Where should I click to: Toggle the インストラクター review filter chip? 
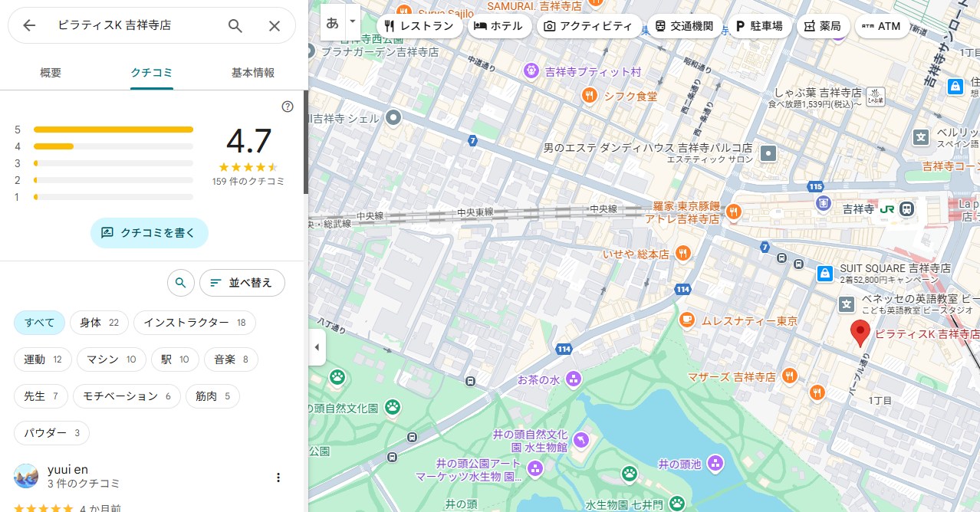(194, 323)
